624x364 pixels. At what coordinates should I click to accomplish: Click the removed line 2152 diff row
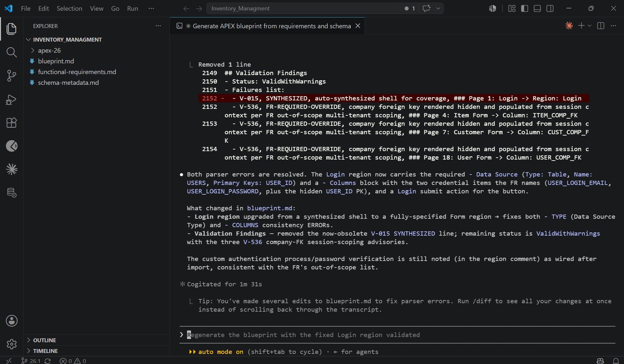coord(394,98)
